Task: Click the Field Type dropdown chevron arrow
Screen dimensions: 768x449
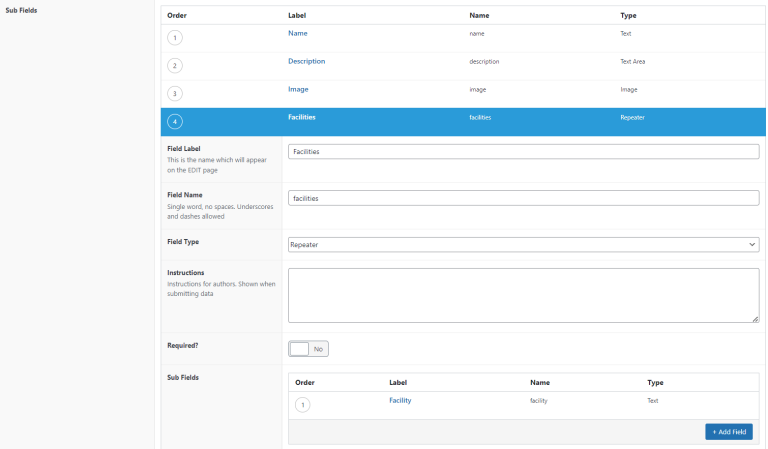Action: [751, 244]
